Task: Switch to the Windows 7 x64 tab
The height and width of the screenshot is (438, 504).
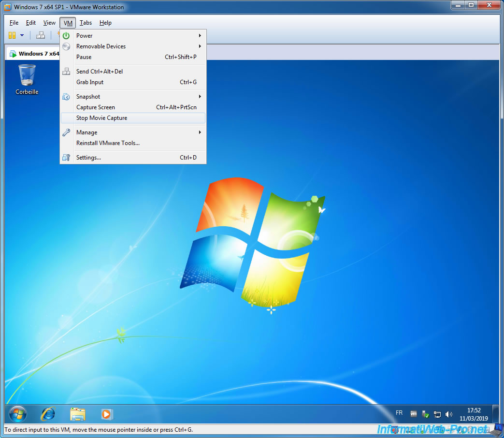Action: click(x=33, y=53)
